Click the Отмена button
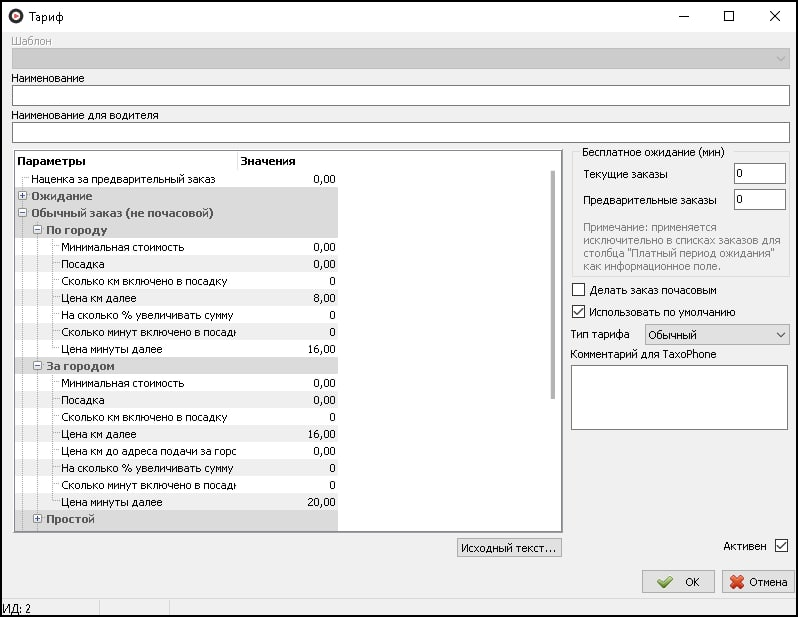 point(757,582)
